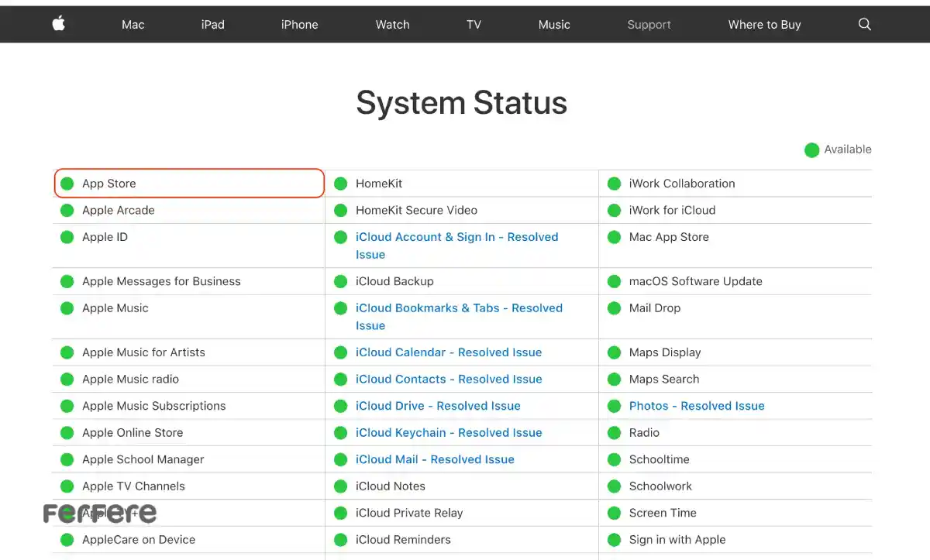The image size is (930, 560).
Task: Click the Apple Music for Artists label
Action: 144,352
